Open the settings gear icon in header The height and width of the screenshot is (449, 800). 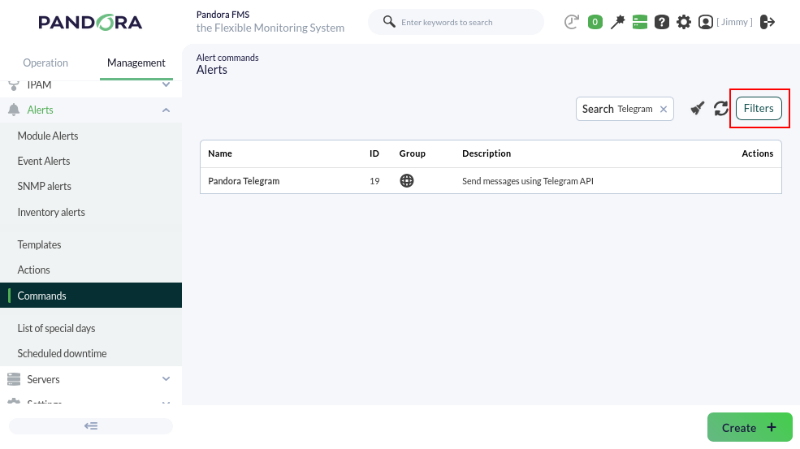pos(684,22)
